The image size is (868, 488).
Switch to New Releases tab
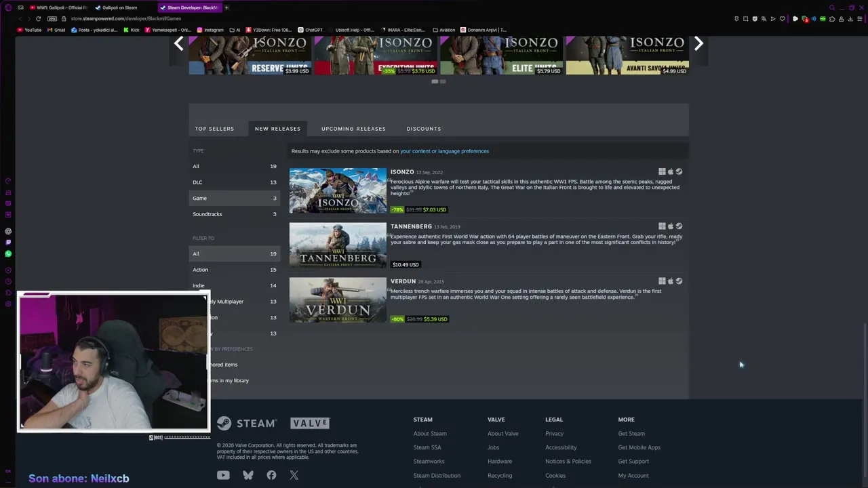coord(277,129)
